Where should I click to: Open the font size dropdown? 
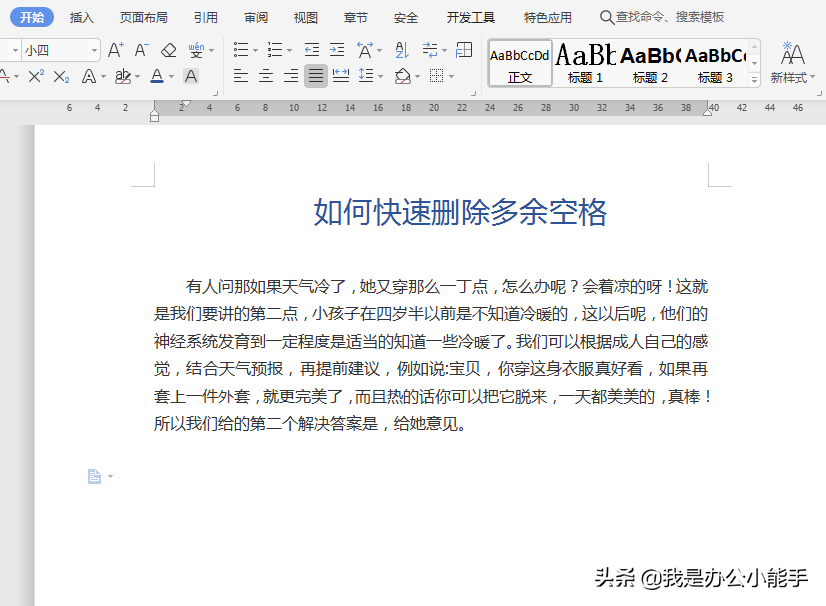coord(95,50)
